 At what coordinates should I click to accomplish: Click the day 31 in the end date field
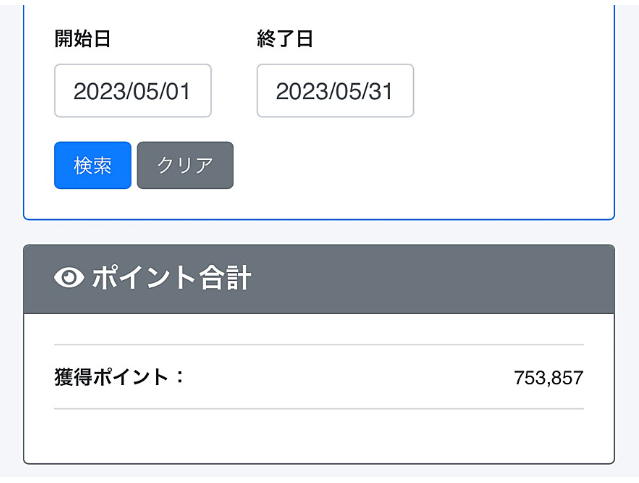click(381, 91)
